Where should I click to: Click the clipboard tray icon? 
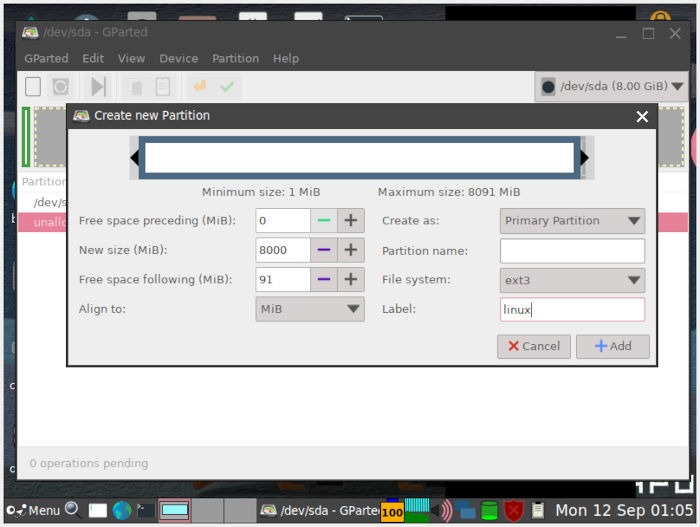[x=538, y=510]
